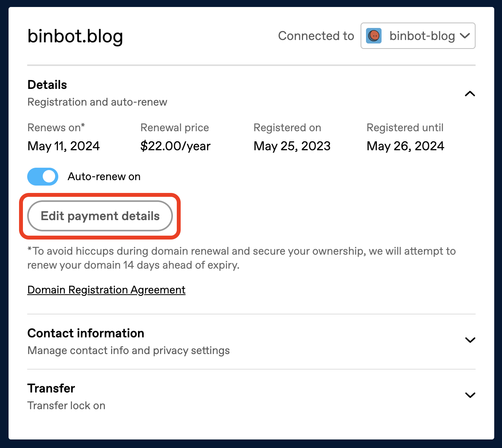The height and width of the screenshot is (448, 502).
Task: Click the chevron arrow beside binbot-blog
Action: point(465,36)
